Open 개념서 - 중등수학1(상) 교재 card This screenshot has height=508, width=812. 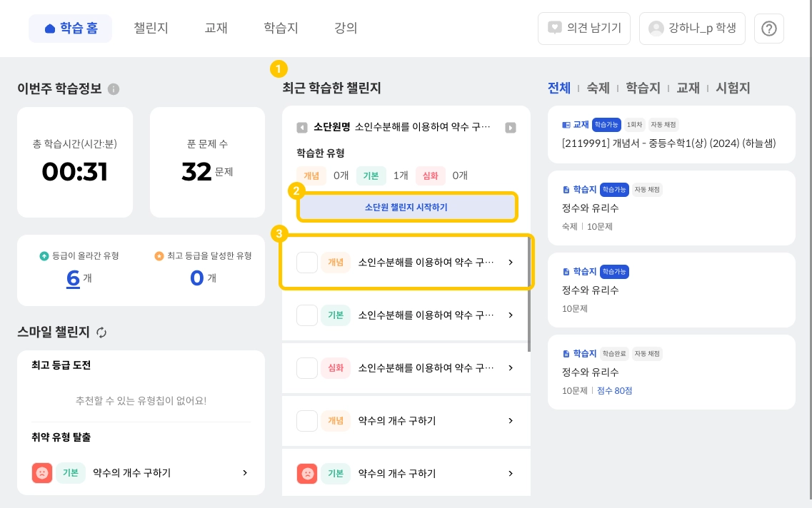coord(671,133)
